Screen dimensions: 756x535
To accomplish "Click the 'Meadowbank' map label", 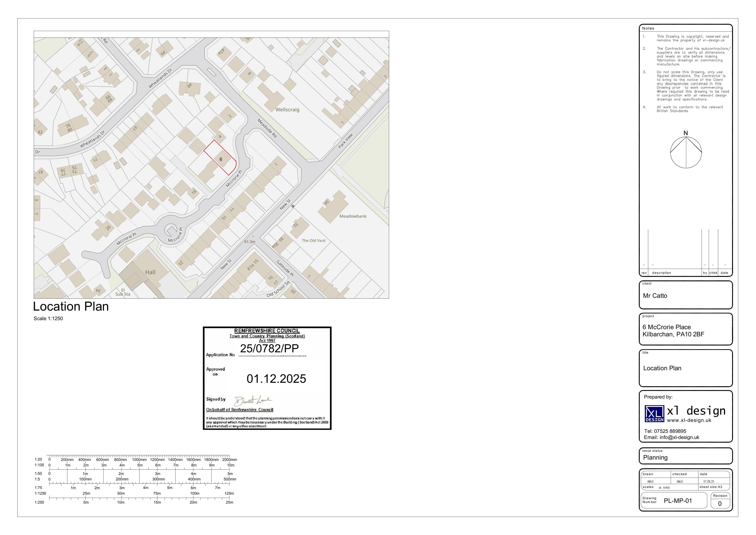I will pos(353,216).
